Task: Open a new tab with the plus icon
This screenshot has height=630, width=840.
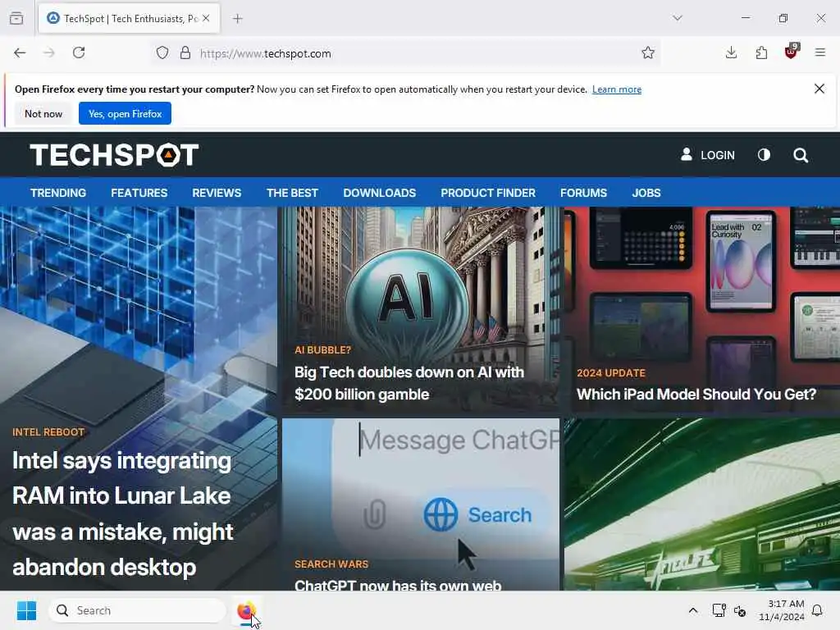Action: (x=238, y=19)
